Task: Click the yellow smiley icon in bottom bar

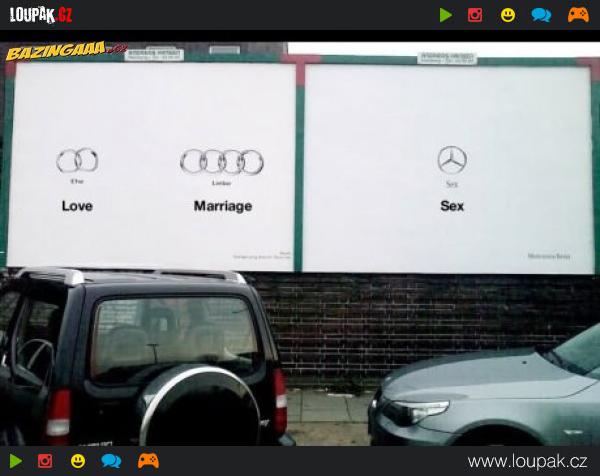Action: [x=78, y=461]
